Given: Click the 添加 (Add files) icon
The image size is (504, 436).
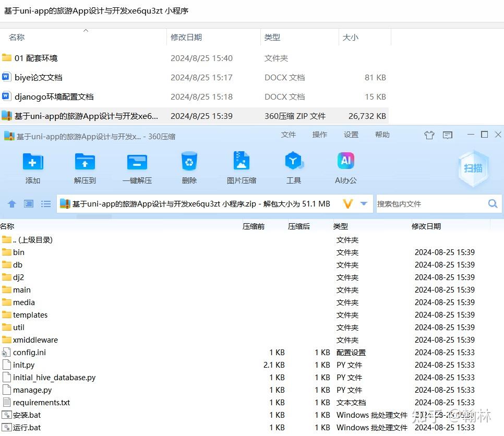Looking at the screenshot, I should click(x=32, y=163).
